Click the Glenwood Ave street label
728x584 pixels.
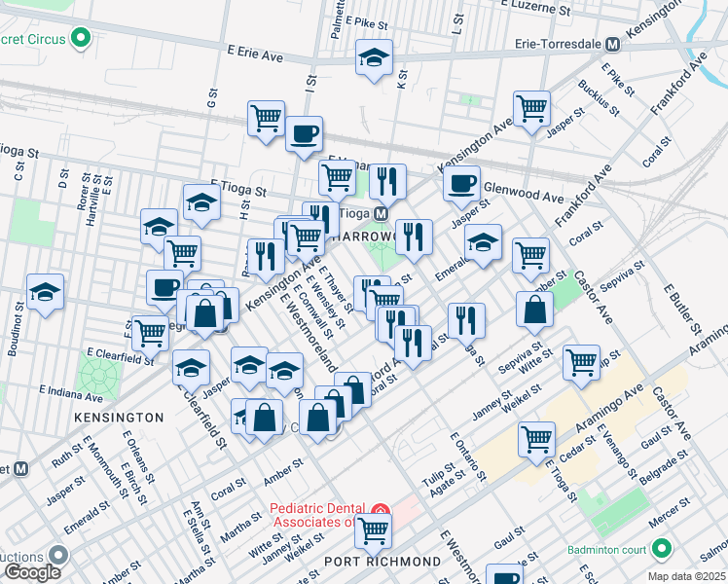click(x=524, y=192)
